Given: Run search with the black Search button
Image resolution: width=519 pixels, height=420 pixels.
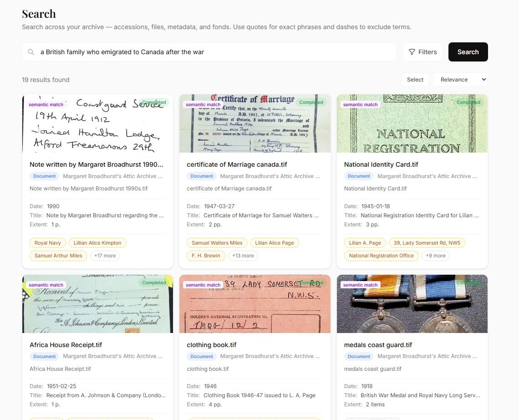Looking at the screenshot, I should click(x=468, y=52).
